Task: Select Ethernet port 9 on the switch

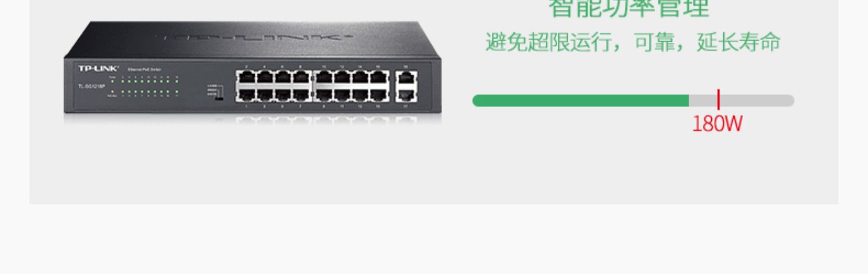Action: 323,95
